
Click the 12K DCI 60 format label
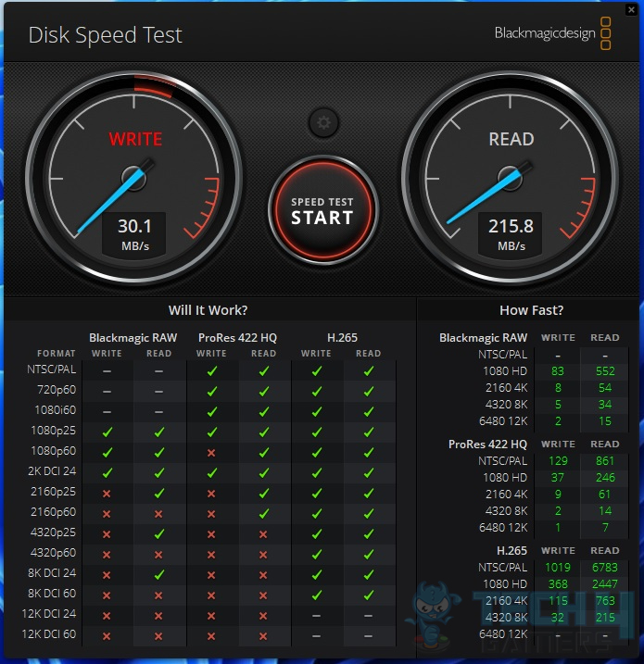click(x=49, y=633)
